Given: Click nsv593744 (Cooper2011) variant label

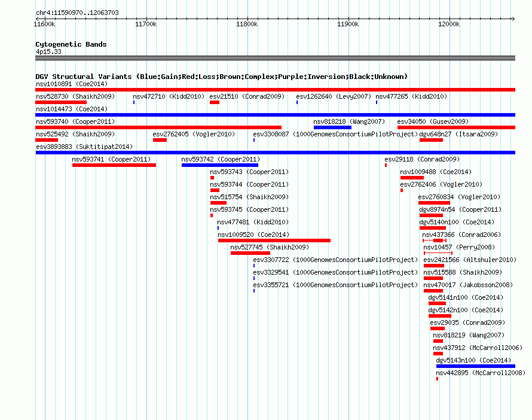Looking at the screenshot, I should click(249, 184).
